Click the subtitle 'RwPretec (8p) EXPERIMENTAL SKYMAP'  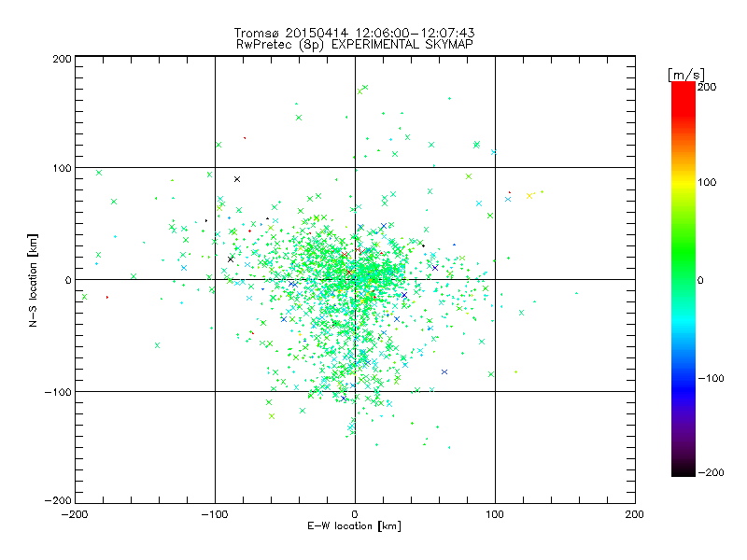tap(355, 45)
